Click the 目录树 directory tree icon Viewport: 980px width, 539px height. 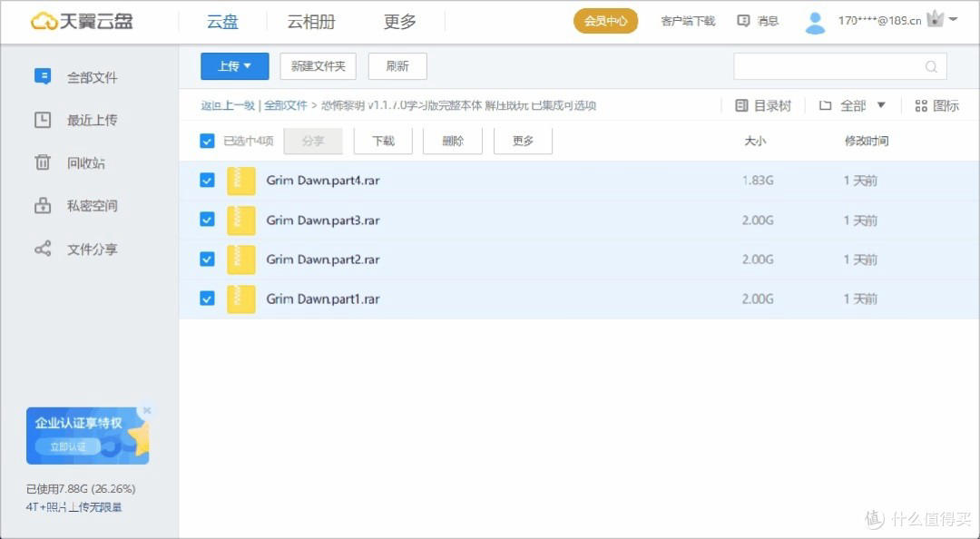click(x=742, y=105)
